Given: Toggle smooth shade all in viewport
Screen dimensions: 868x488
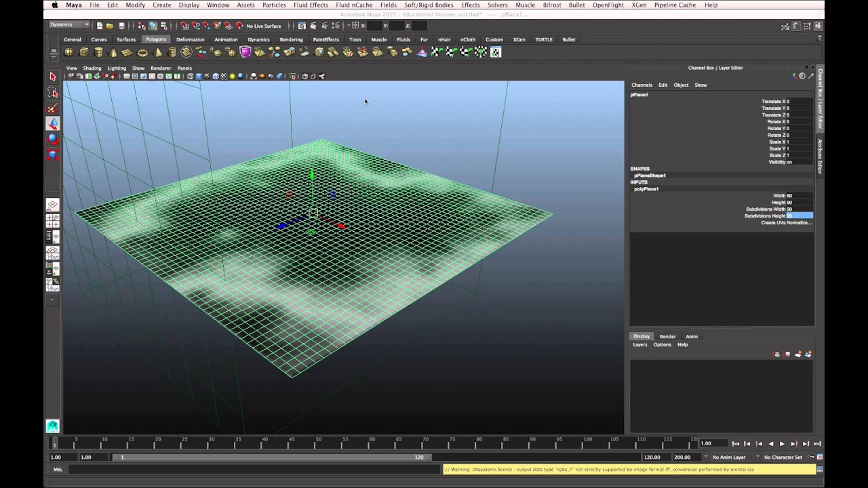Looking at the screenshot, I should point(199,76).
